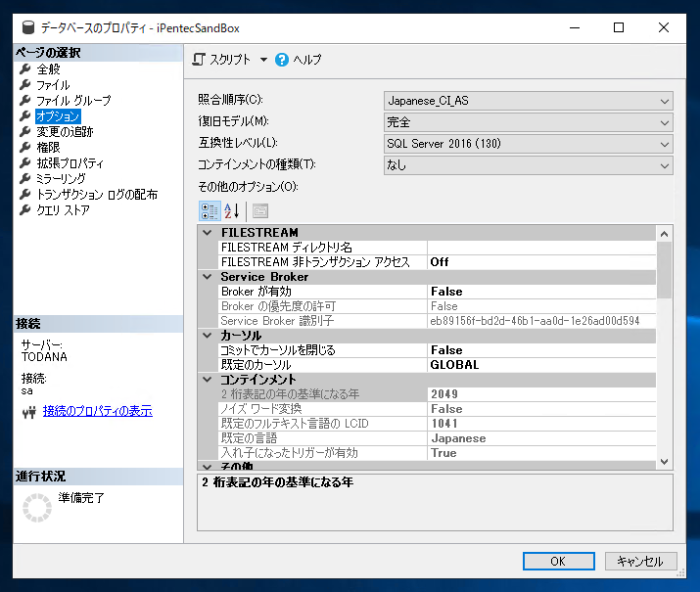Select the 2 桁表記の年の基準になる年 row
Viewport: 700px width, 592px height.
click(x=438, y=394)
